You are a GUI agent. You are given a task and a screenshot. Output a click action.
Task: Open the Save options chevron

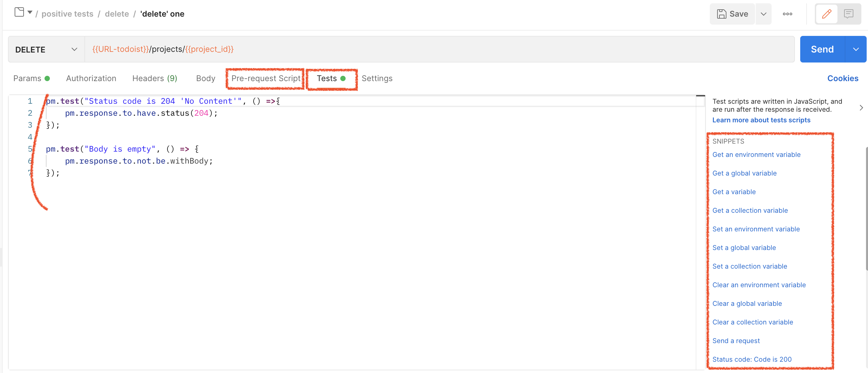(x=764, y=14)
